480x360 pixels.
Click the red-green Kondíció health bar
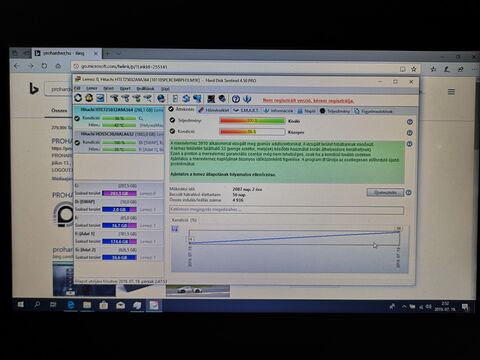pyautogui.click(x=252, y=132)
